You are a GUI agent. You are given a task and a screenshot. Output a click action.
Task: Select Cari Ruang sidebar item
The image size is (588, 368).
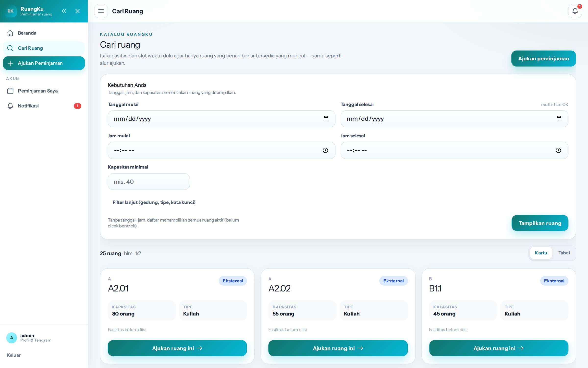pyautogui.click(x=44, y=48)
